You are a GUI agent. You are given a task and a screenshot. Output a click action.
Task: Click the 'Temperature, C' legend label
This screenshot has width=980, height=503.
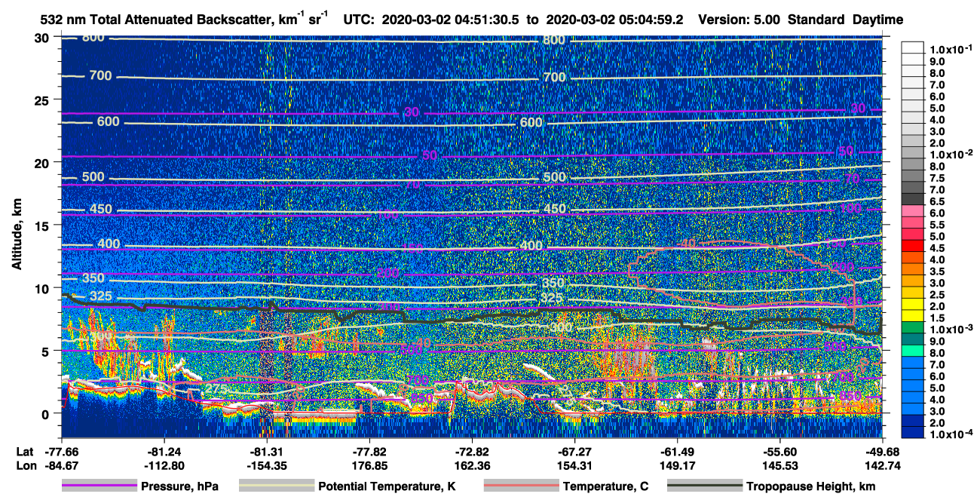[605, 487]
